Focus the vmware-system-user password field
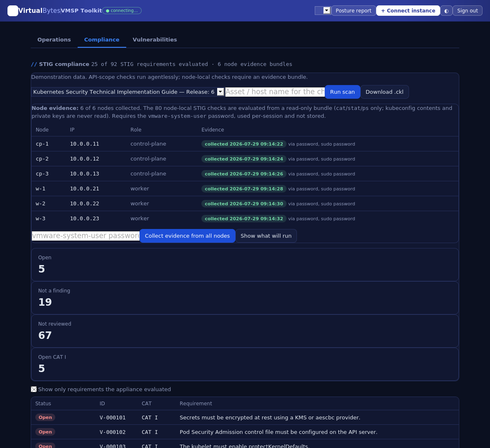The width and height of the screenshot is (490, 448). 86,236
